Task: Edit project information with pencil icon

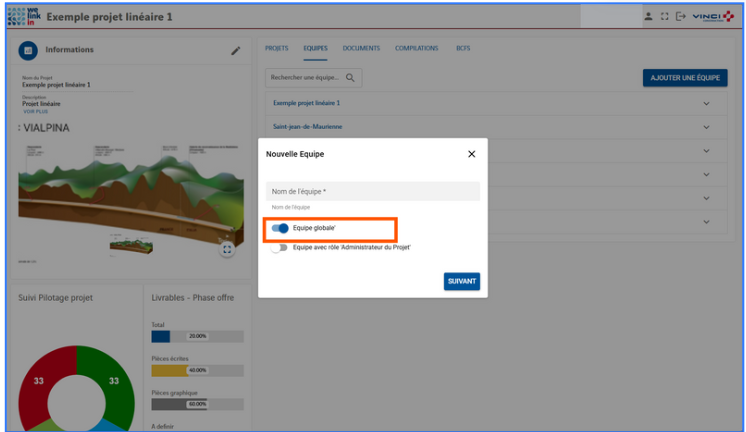Action: [236, 50]
